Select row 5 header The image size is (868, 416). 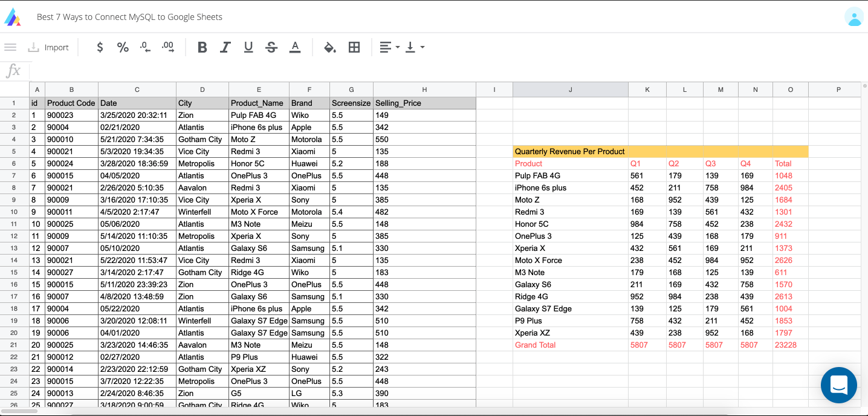(15, 151)
